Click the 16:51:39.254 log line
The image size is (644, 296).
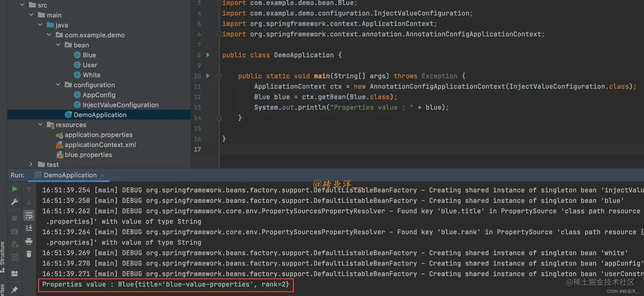click(343, 190)
